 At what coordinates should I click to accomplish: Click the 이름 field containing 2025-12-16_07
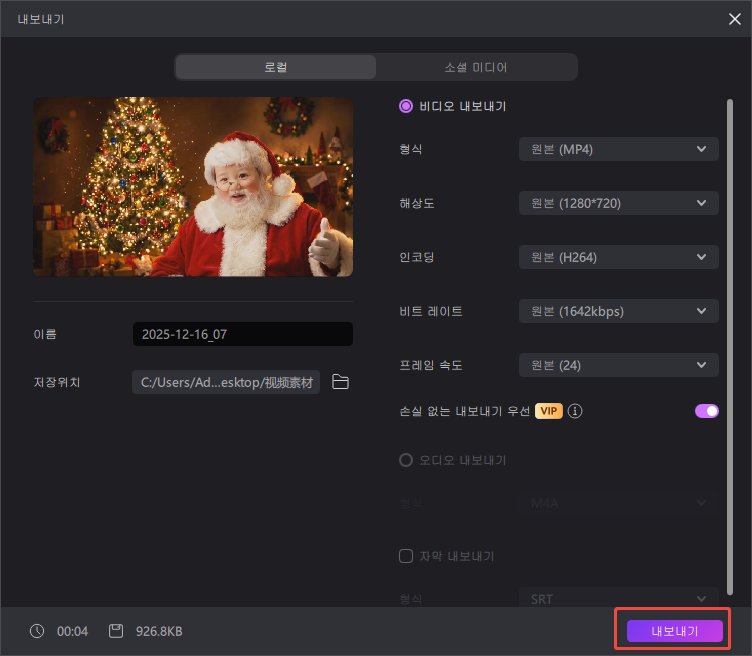pyautogui.click(x=243, y=334)
